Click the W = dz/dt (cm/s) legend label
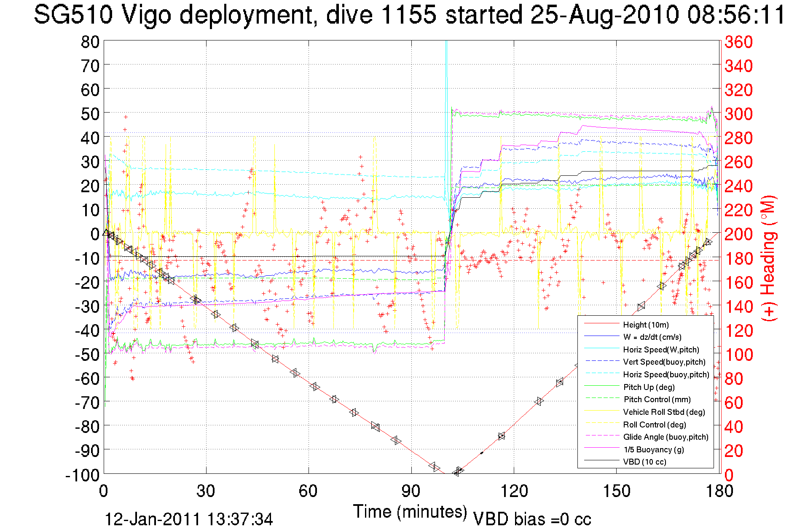The height and width of the screenshot is (532, 797). click(x=652, y=337)
